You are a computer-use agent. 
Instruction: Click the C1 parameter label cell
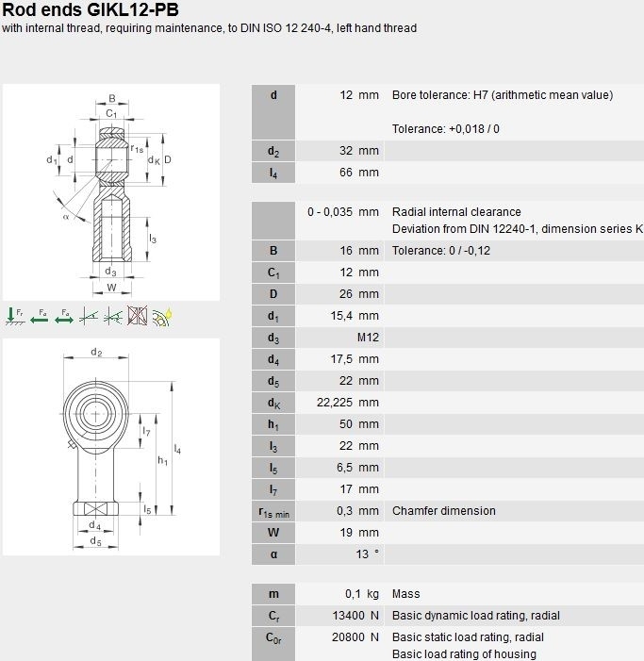[273, 273]
